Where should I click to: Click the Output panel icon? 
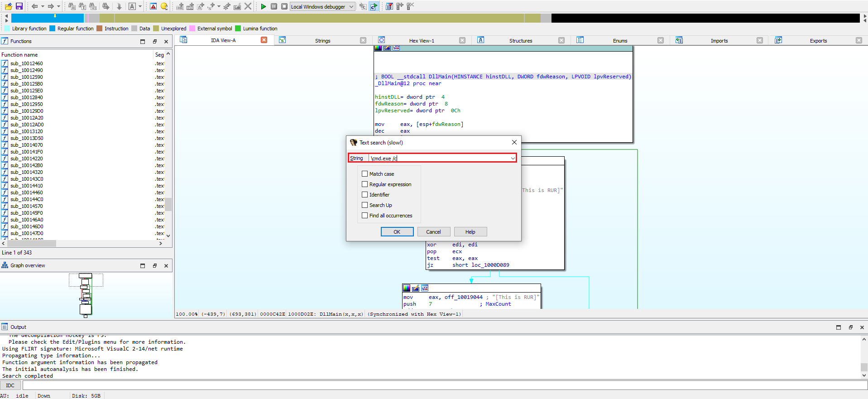click(5, 327)
